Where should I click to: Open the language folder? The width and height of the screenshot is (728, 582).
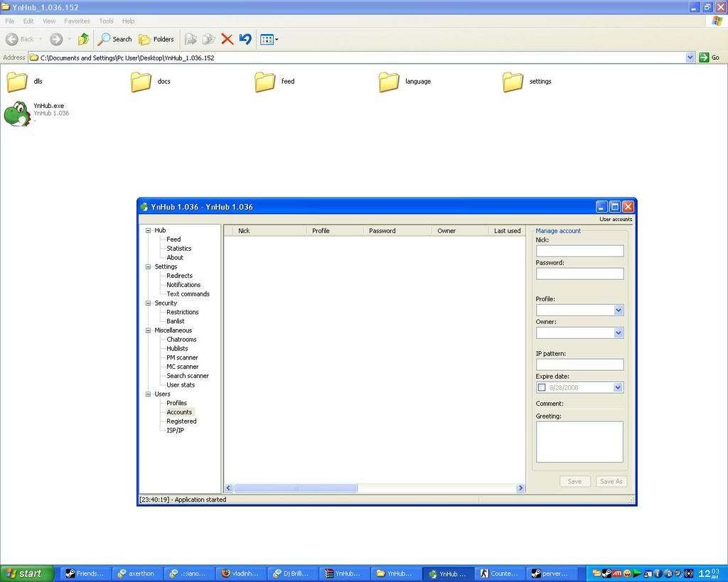[389, 82]
